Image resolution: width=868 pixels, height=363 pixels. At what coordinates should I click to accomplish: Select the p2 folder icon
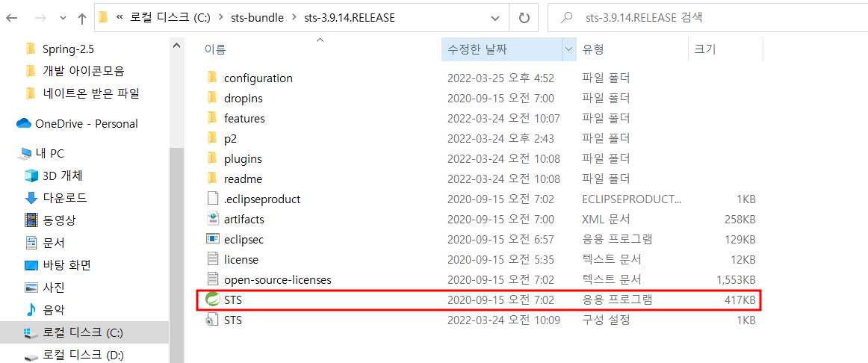[212, 138]
